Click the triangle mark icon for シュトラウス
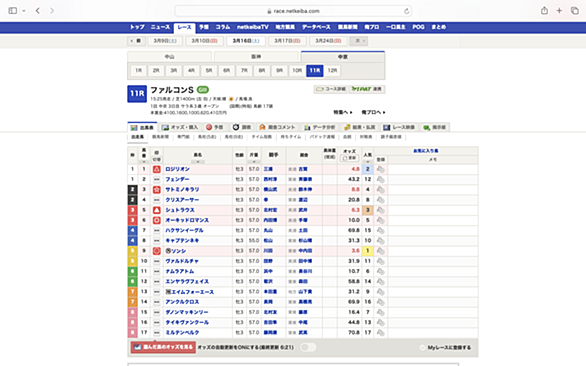 tap(157, 210)
